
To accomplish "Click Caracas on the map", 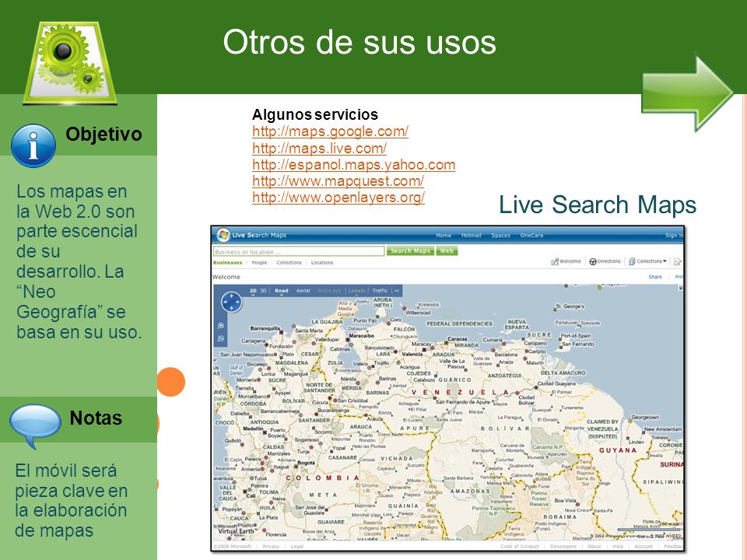I will 458,339.
